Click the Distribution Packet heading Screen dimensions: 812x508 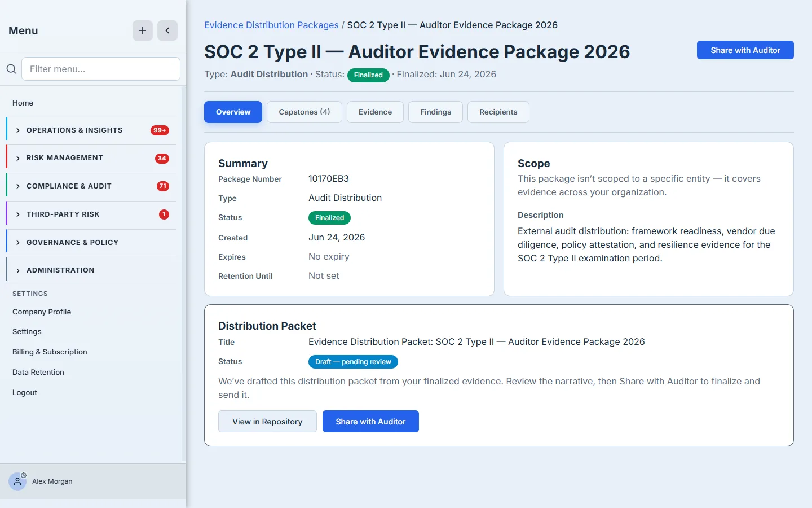coord(267,326)
